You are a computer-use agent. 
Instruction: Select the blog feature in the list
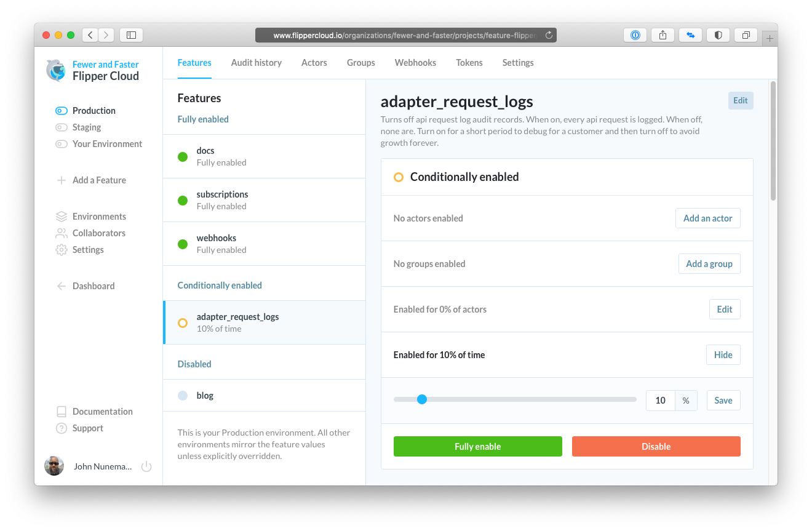(205, 395)
